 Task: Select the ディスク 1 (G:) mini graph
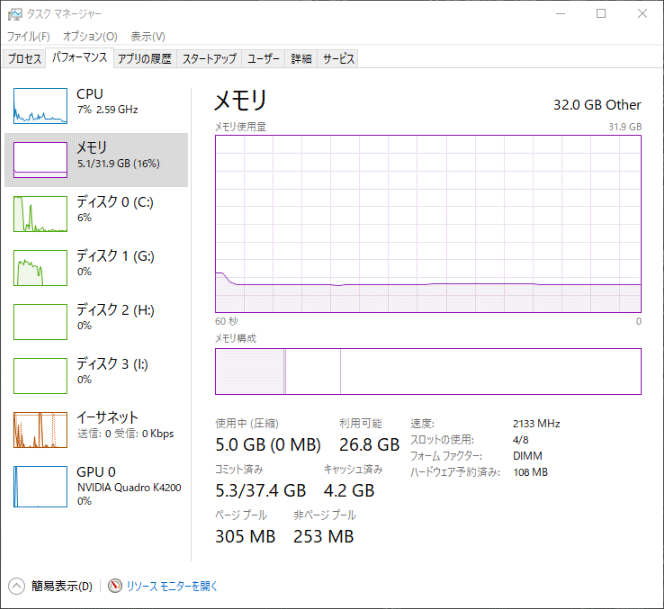pyautogui.click(x=40, y=268)
